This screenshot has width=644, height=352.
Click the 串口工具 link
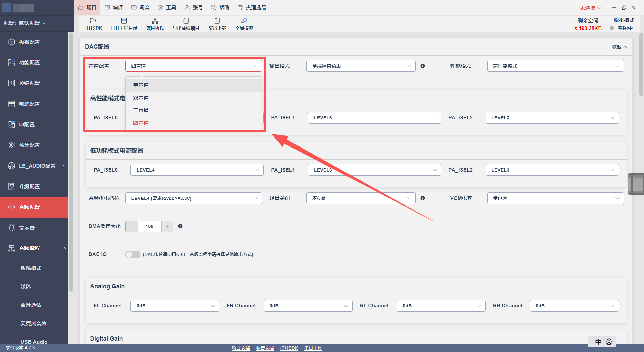313,348
